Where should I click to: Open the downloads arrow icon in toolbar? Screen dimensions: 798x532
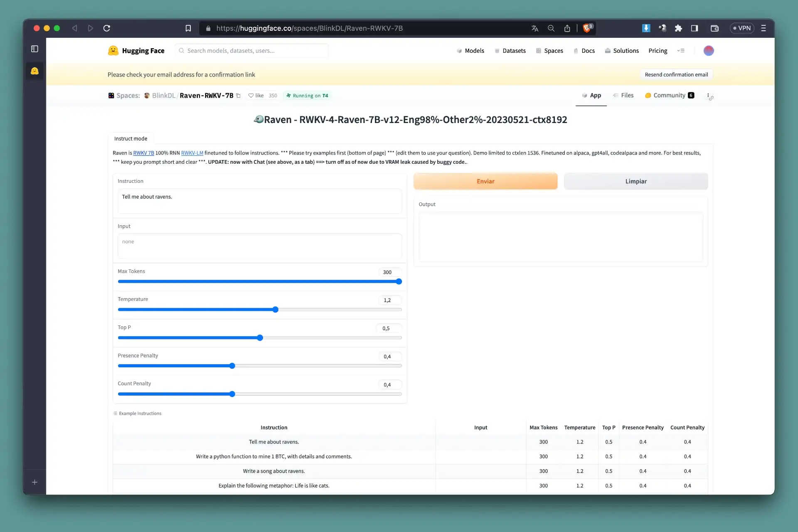tap(646, 28)
